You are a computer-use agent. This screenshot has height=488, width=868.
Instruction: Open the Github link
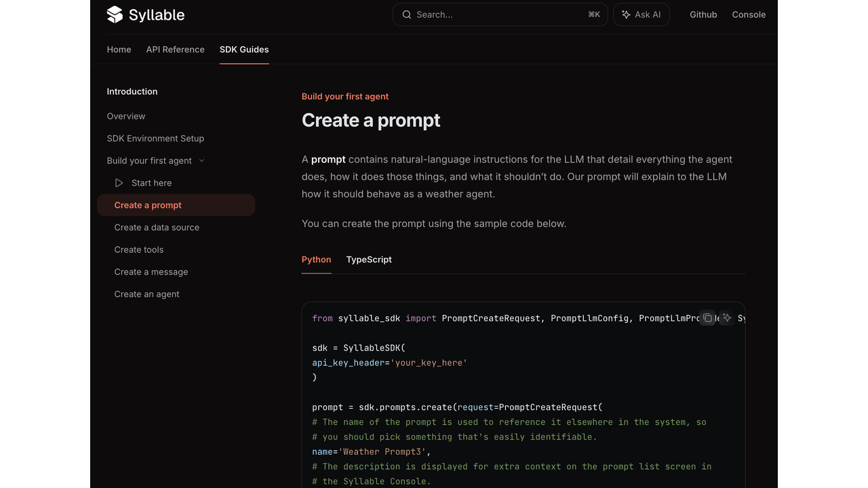click(703, 14)
